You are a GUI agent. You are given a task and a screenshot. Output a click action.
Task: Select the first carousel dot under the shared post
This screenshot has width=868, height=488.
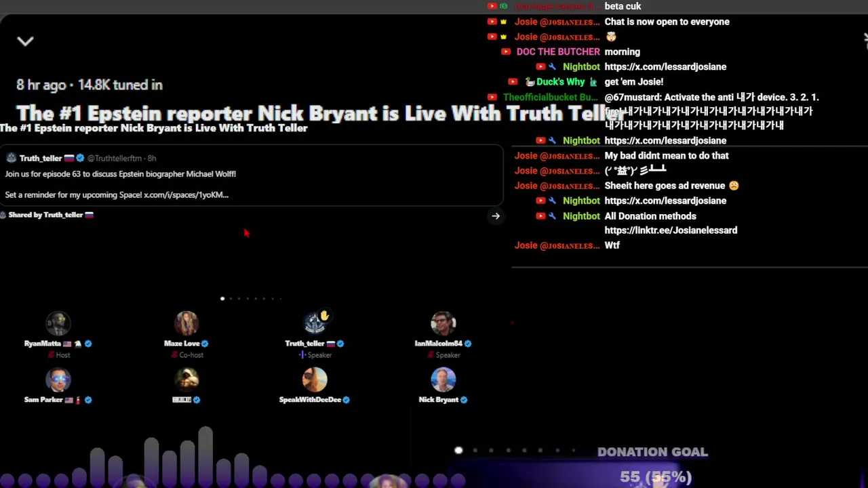tap(222, 298)
